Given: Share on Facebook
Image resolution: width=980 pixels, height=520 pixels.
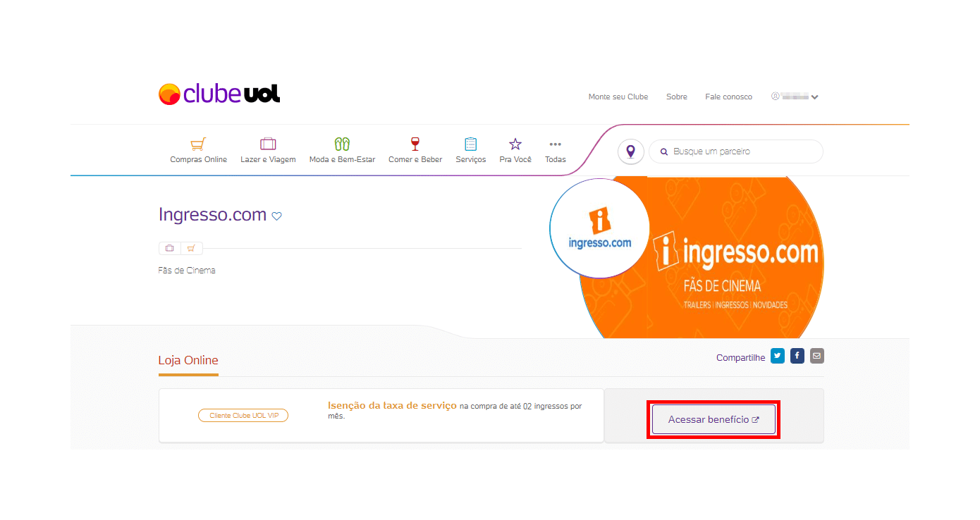Looking at the screenshot, I should (797, 356).
